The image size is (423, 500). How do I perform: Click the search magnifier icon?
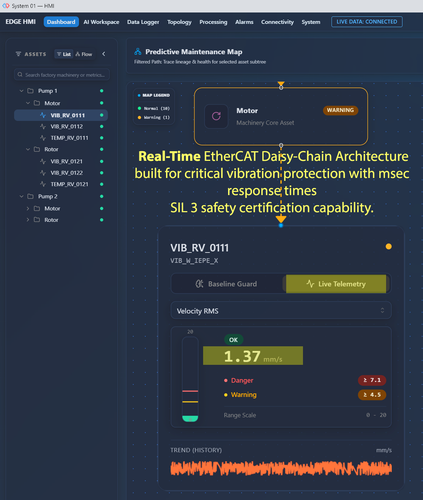point(20,75)
